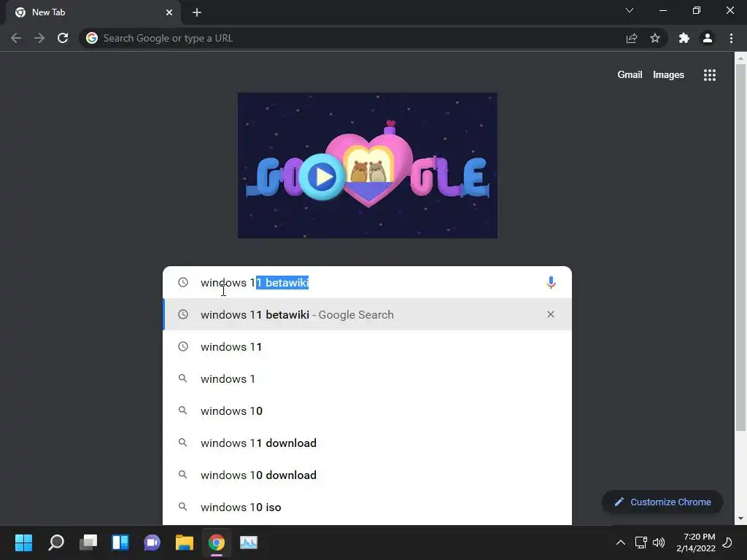The height and width of the screenshot is (560, 747).
Task: Open the Google apps grid icon
Action: point(710,75)
